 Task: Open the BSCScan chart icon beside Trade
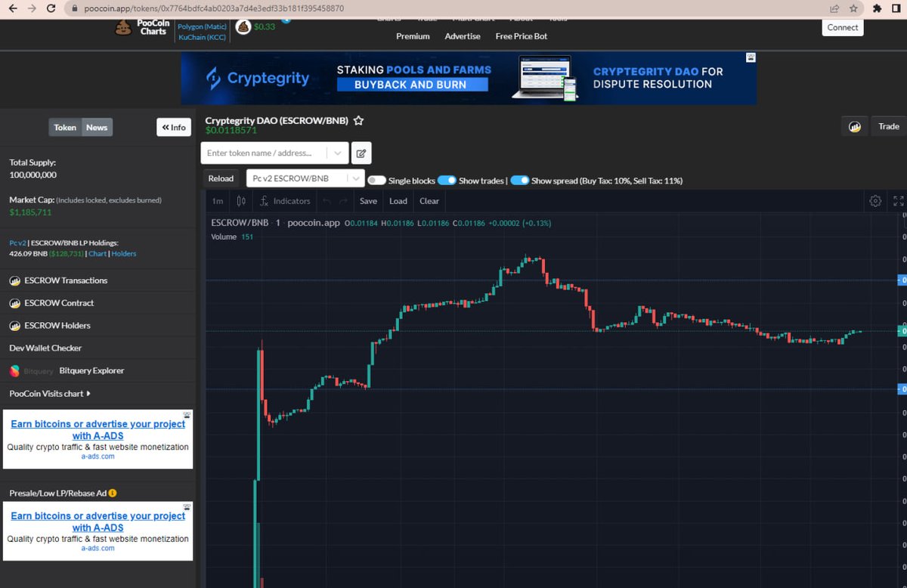click(855, 126)
